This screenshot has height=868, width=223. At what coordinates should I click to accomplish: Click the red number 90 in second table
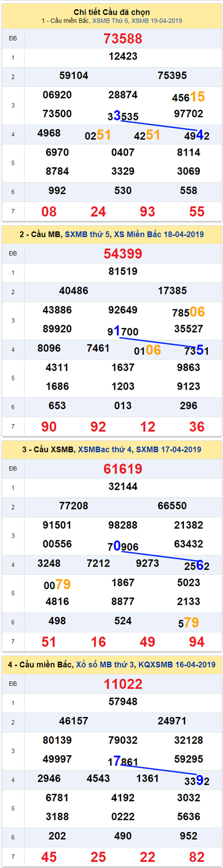(49, 427)
